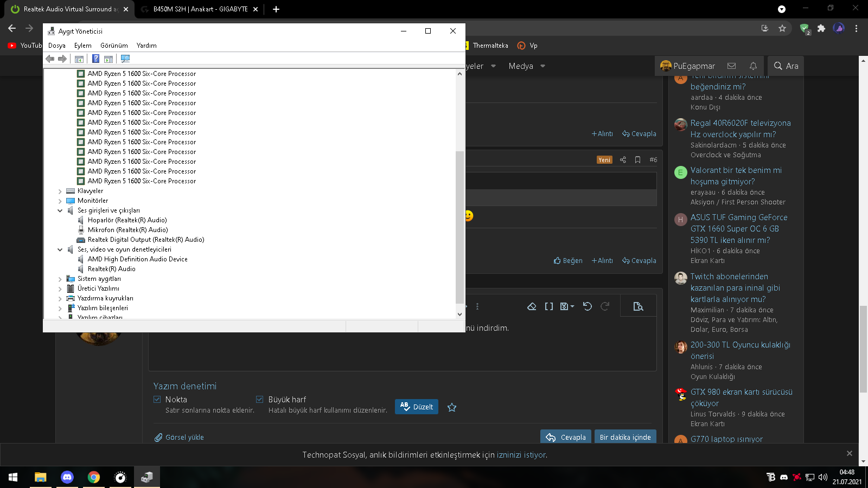Collapse the Ses girişleri ve çıkışları node
The width and height of the screenshot is (868, 488).
point(60,211)
